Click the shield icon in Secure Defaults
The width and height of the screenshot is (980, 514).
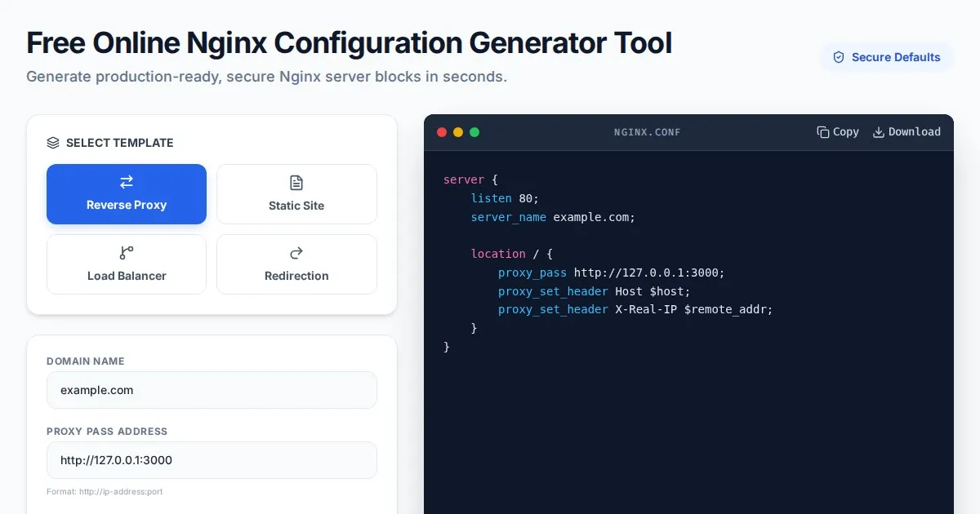(x=838, y=57)
